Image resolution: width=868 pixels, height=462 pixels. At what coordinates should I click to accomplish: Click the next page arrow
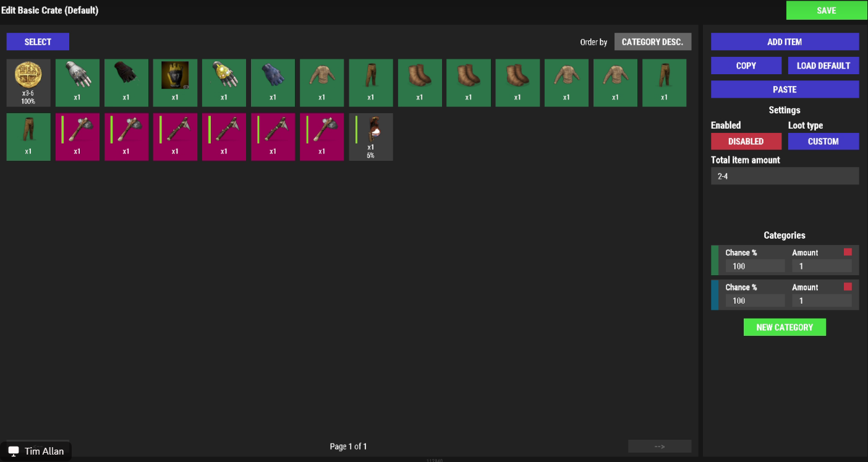pyautogui.click(x=660, y=446)
